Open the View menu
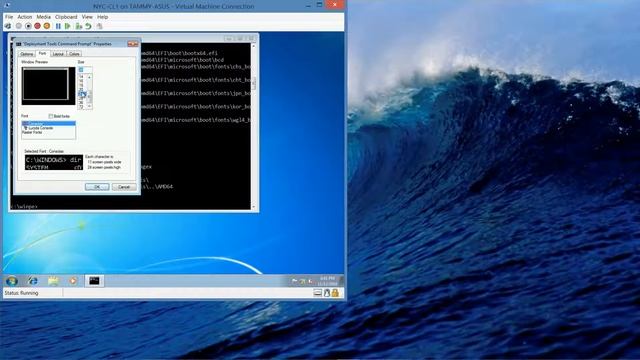This screenshot has height=360, width=640. click(x=87, y=17)
